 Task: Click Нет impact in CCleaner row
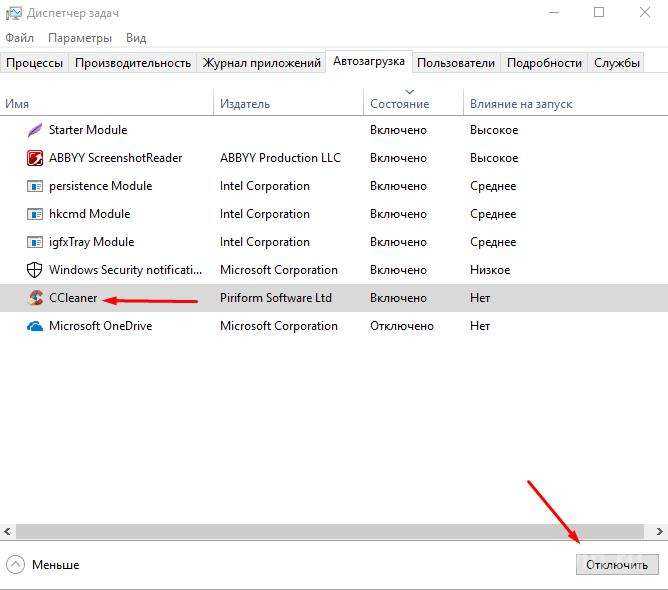[x=480, y=298]
